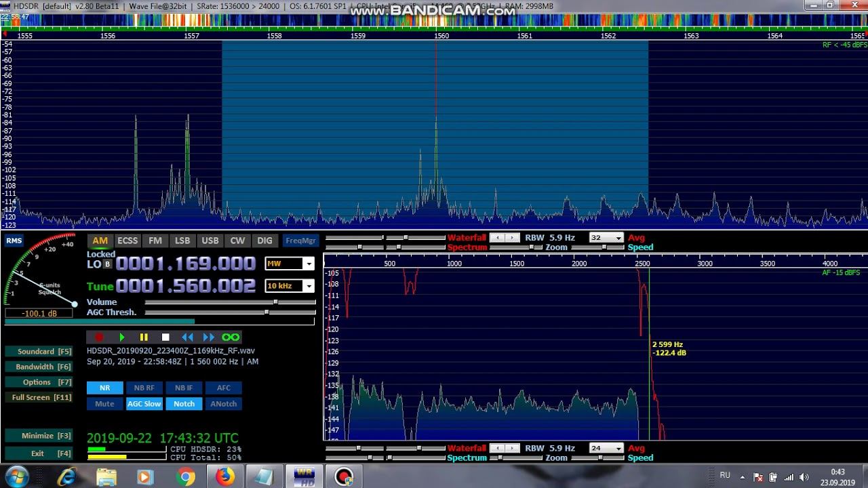868x488 pixels.
Task: Select DIG digital mode
Action: 264,241
